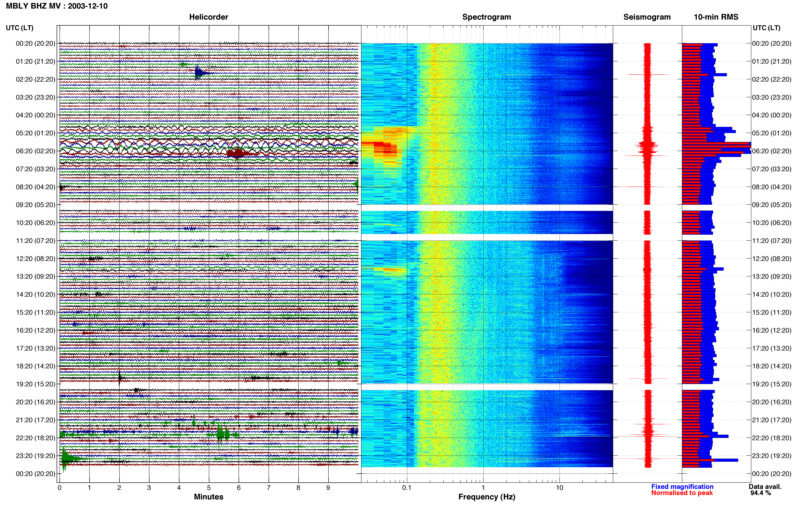Click the minute 9 tick label on the Helicorder axis
The width and height of the screenshot is (812, 508).
point(328,487)
